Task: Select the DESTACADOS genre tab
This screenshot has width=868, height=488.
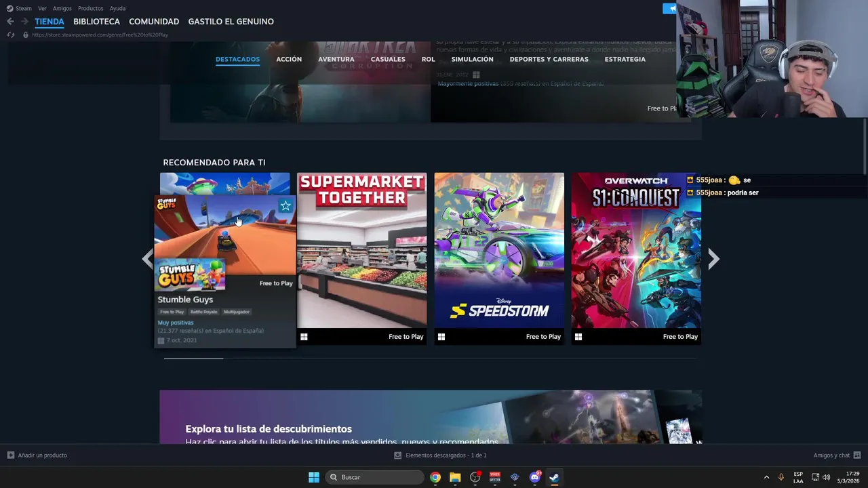Action: (237, 59)
